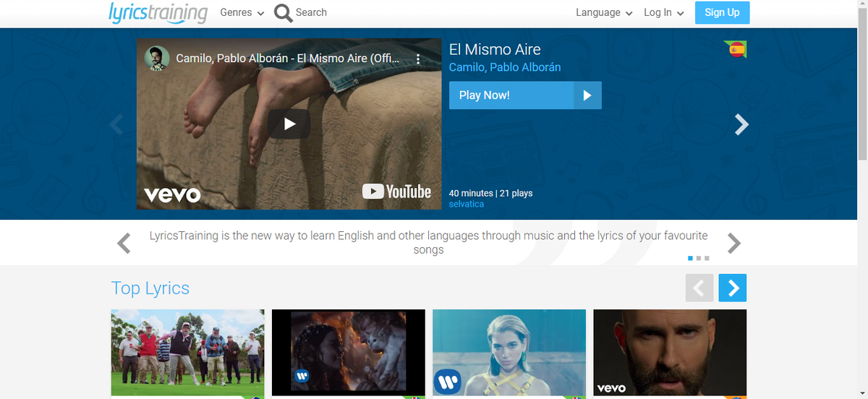Image resolution: width=868 pixels, height=399 pixels.
Task: Expand the Log In dropdown
Action: click(664, 12)
